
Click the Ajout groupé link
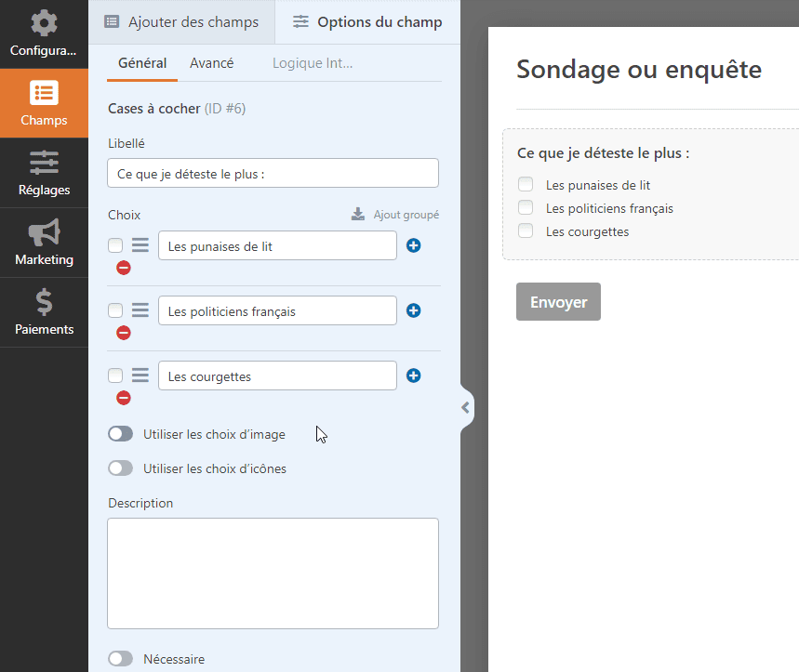(395, 215)
